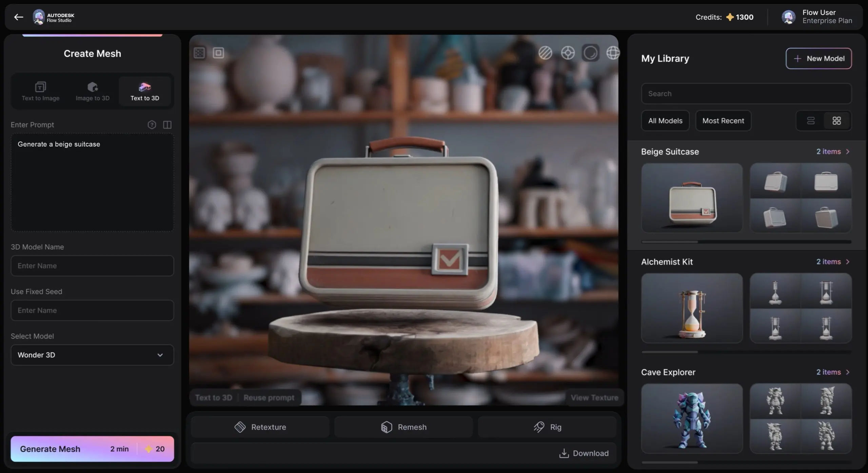Click the library Search field
The height and width of the screenshot is (473, 868).
pos(746,94)
